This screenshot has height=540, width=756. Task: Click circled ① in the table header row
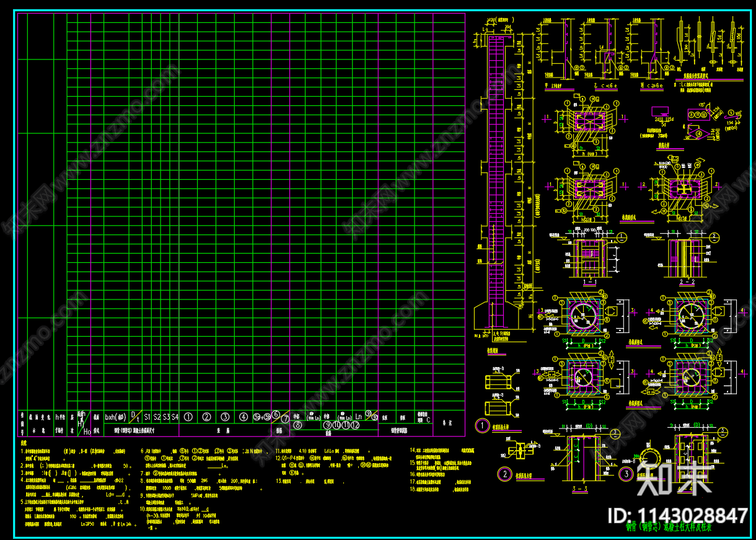pos(188,417)
